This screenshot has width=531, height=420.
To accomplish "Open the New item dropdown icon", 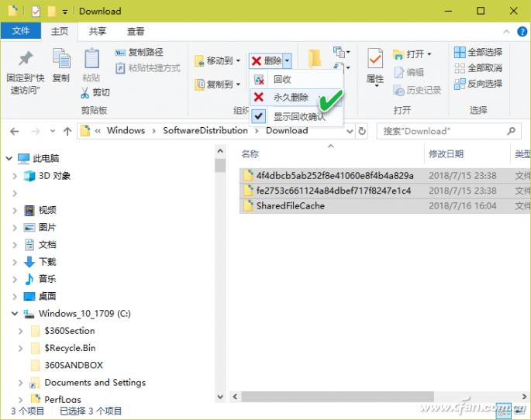I will [x=341, y=52].
